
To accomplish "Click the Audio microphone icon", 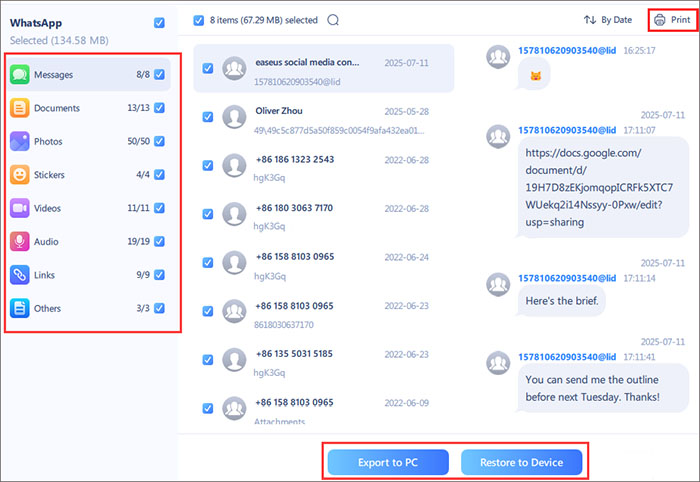I will pos(20,241).
